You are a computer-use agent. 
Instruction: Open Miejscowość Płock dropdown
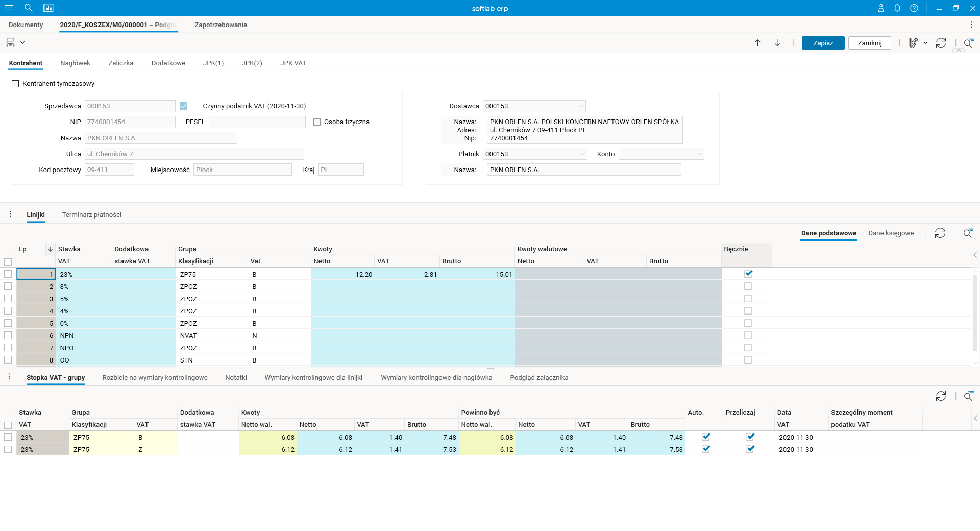(x=287, y=170)
